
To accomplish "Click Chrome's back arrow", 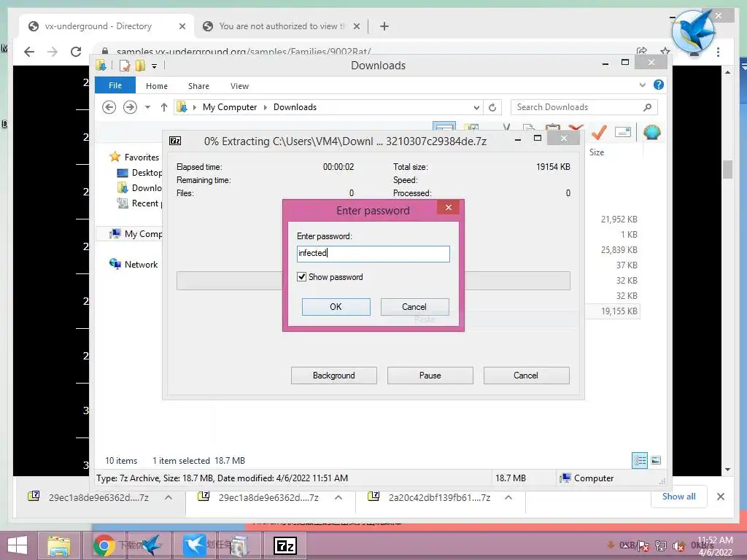I will pos(29,52).
